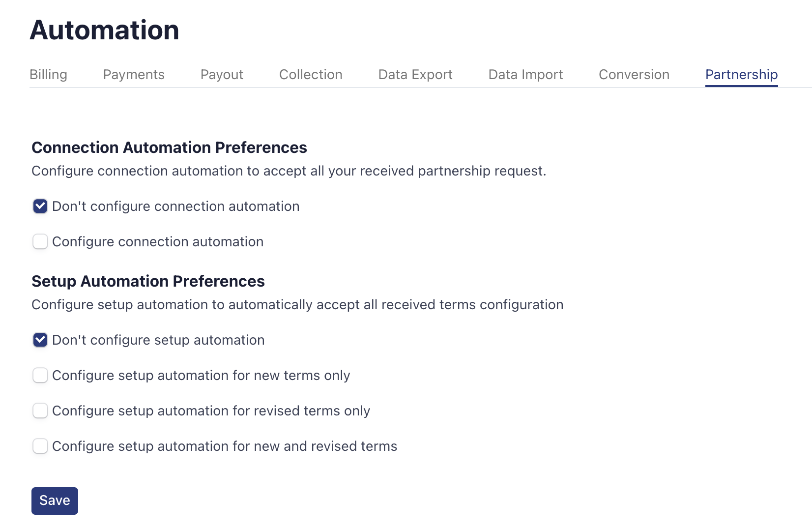The width and height of the screenshot is (812, 529).
Task: Open the Conversion tab
Action: pyautogui.click(x=634, y=75)
